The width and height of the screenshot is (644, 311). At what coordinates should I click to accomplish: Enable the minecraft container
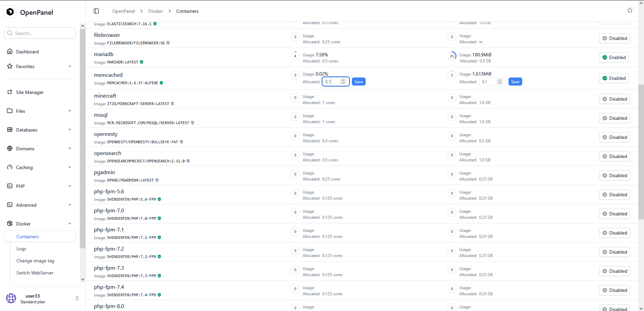click(614, 99)
